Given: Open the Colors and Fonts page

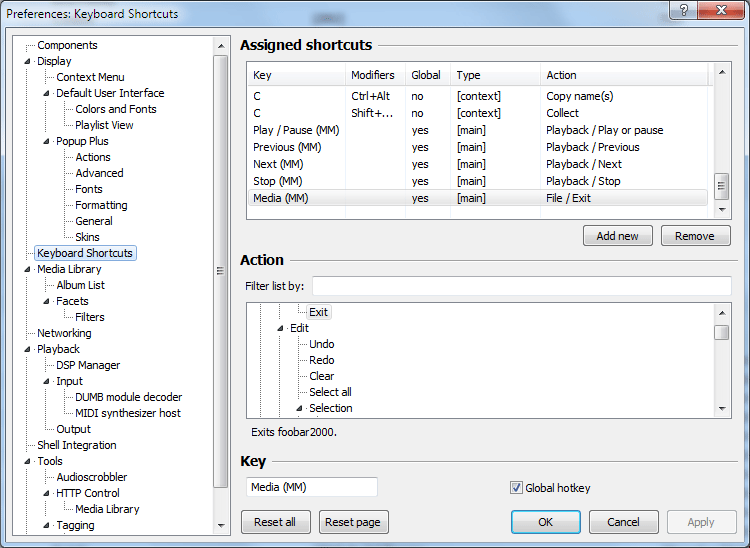Looking at the screenshot, I should 116,109.
